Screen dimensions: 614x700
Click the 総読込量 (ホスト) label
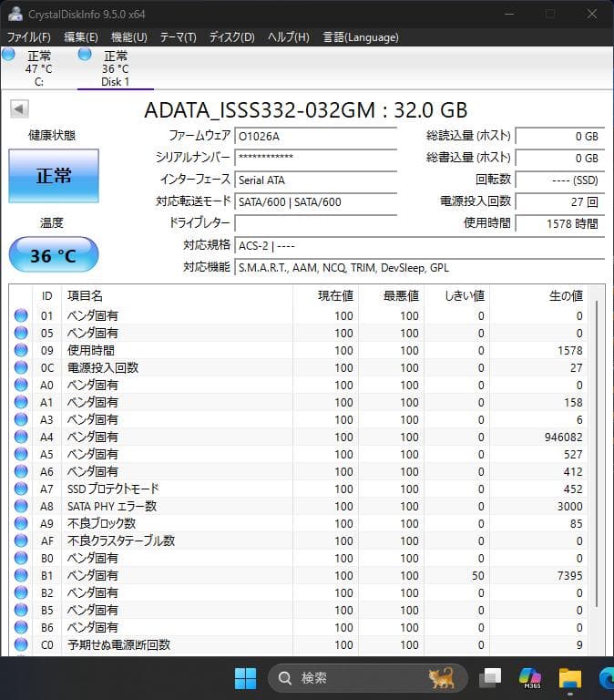point(468,135)
